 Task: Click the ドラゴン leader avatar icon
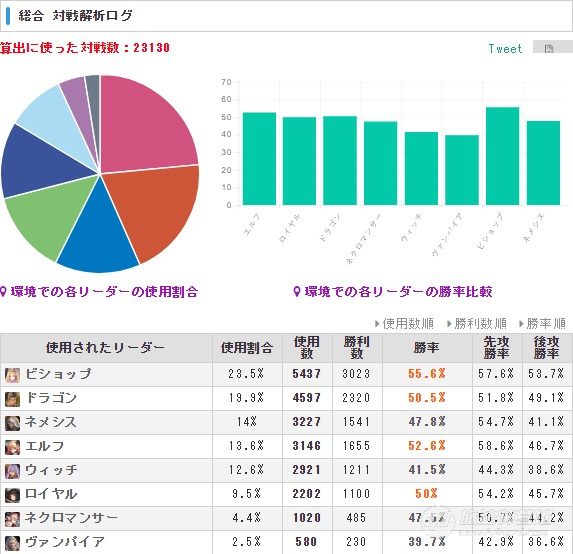coord(12,399)
